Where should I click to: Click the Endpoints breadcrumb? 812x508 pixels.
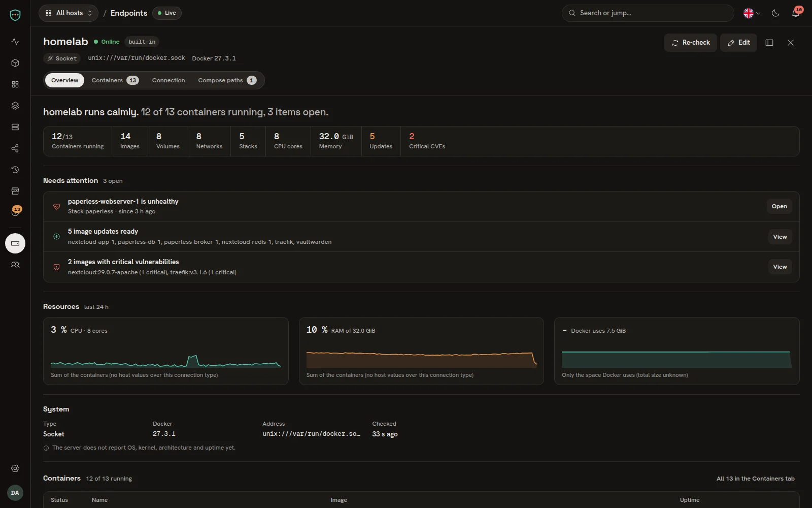(x=129, y=13)
